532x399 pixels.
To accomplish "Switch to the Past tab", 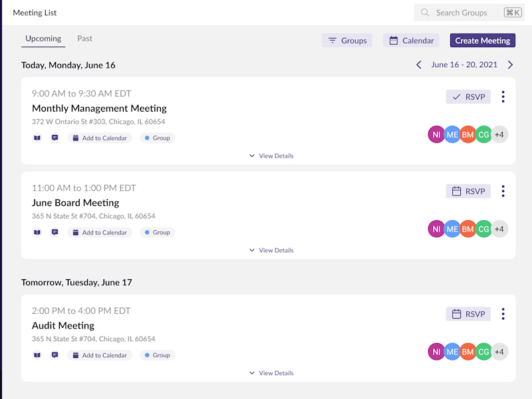I will point(85,39).
